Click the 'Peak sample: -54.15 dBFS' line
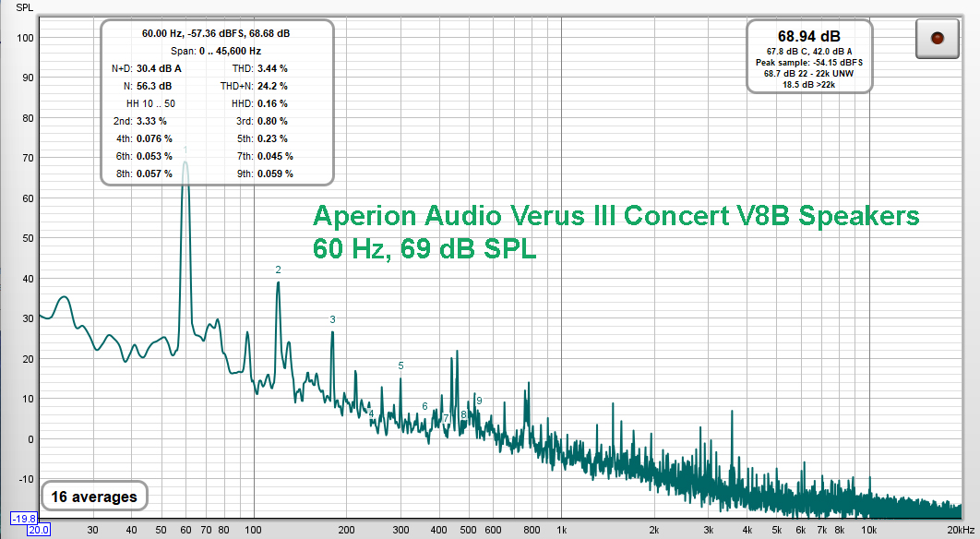This screenshot has width=980, height=539. (808, 63)
